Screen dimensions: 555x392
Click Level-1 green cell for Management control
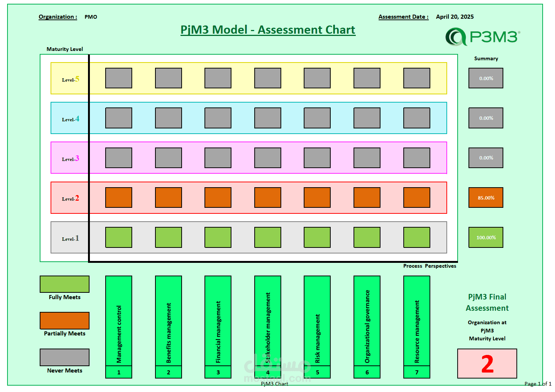(119, 237)
